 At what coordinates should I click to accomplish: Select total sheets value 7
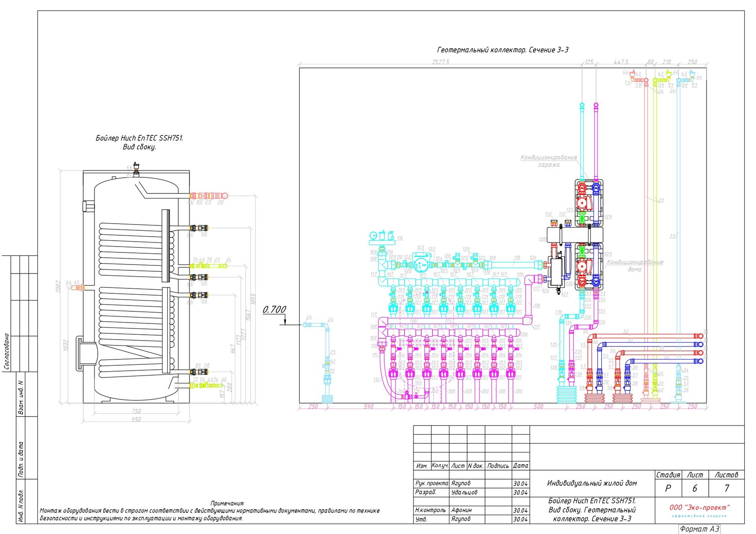(x=726, y=489)
